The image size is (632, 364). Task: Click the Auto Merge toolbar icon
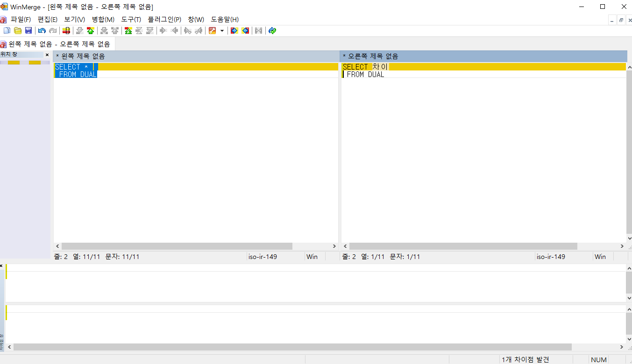click(x=258, y=30)
